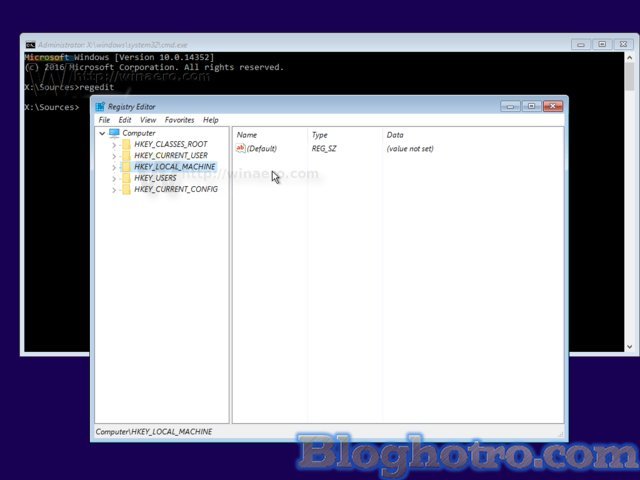Click the Type column header

pyautogui.click(x=320, y=134)
